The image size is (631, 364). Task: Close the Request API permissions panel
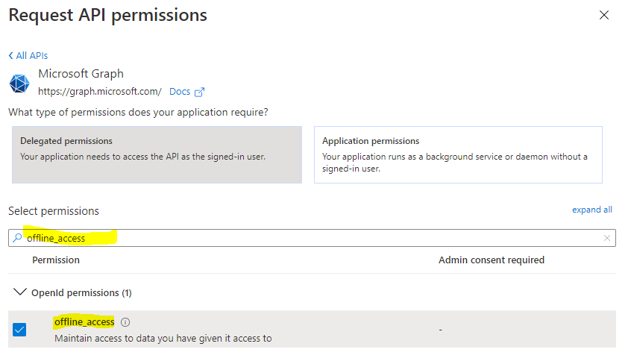[603, 16]
